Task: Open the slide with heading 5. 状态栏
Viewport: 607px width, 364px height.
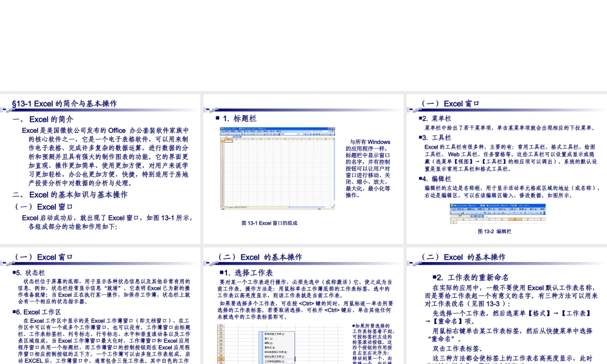Action: tap(100, 306)
